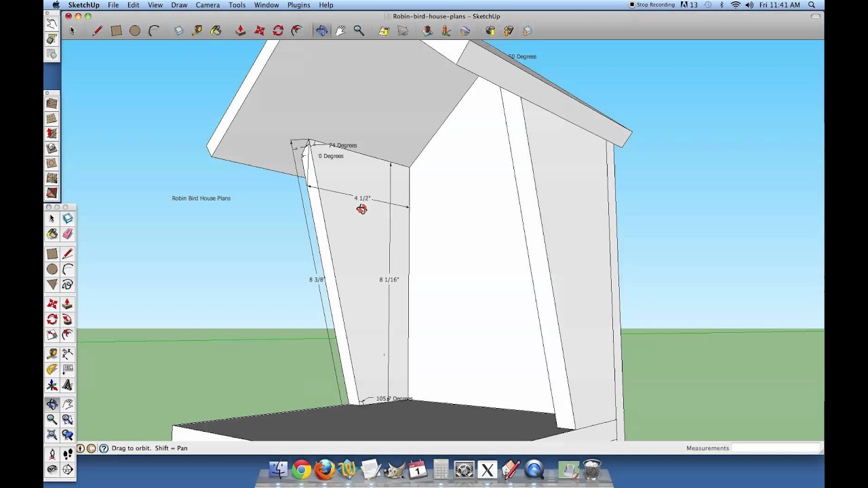Open the Tools menu
The height and width of the screenshot is (488, 868).
click(237, 5)
